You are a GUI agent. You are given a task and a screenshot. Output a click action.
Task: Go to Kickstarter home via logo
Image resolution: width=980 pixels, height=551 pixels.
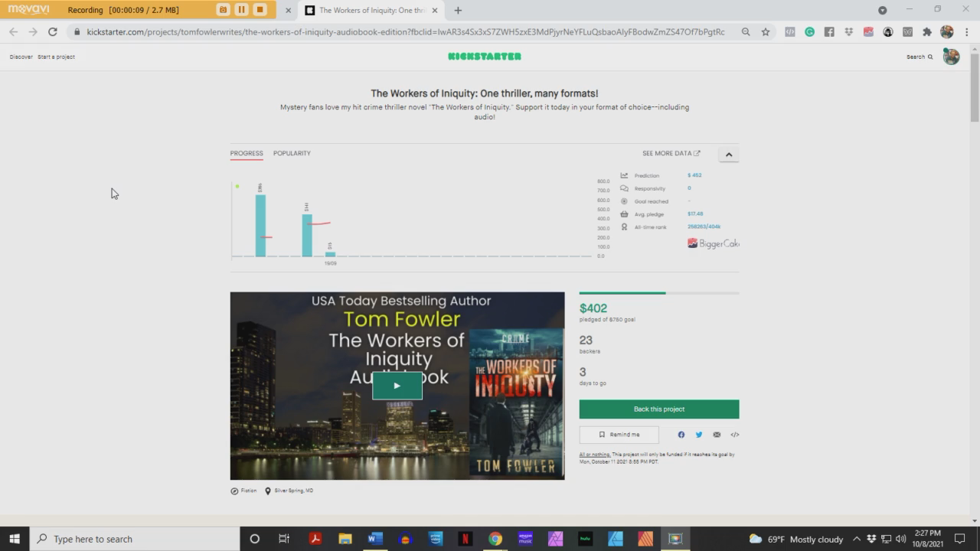pyautogui.click(x=485, y=56)
